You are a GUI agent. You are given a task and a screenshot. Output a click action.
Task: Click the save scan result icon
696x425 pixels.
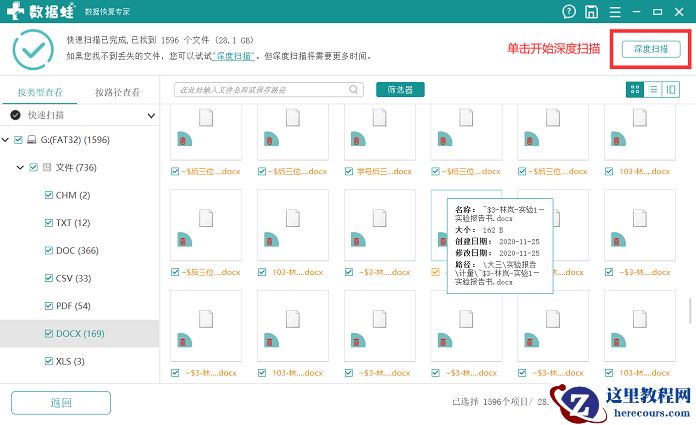click(591, 12)
